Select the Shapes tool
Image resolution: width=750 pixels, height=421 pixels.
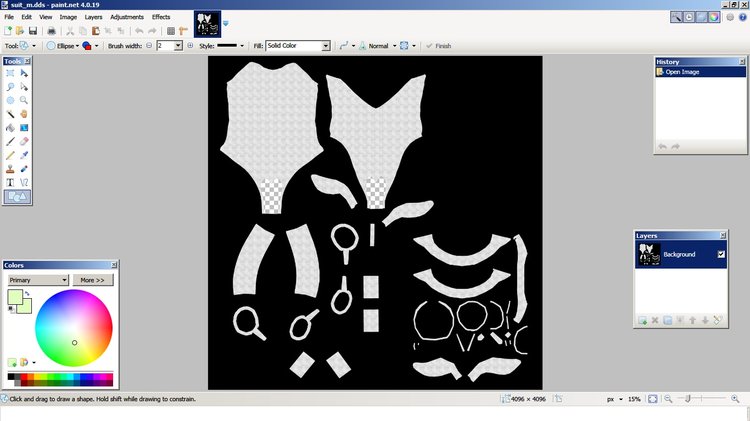pos(17,197)
